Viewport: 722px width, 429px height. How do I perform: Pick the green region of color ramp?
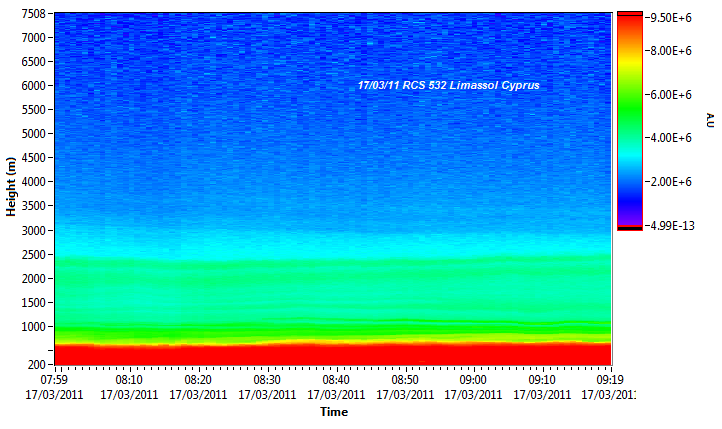[x=629, y=100]
